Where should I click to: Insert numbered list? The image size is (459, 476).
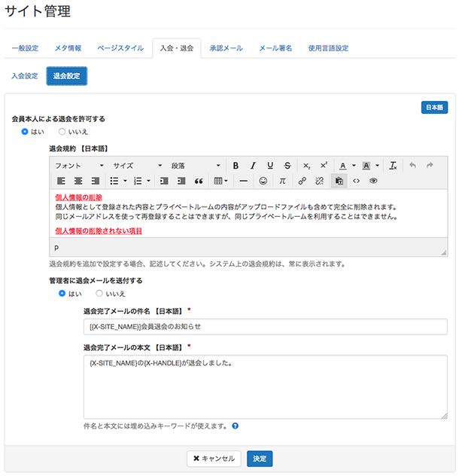tap(138, 181)
